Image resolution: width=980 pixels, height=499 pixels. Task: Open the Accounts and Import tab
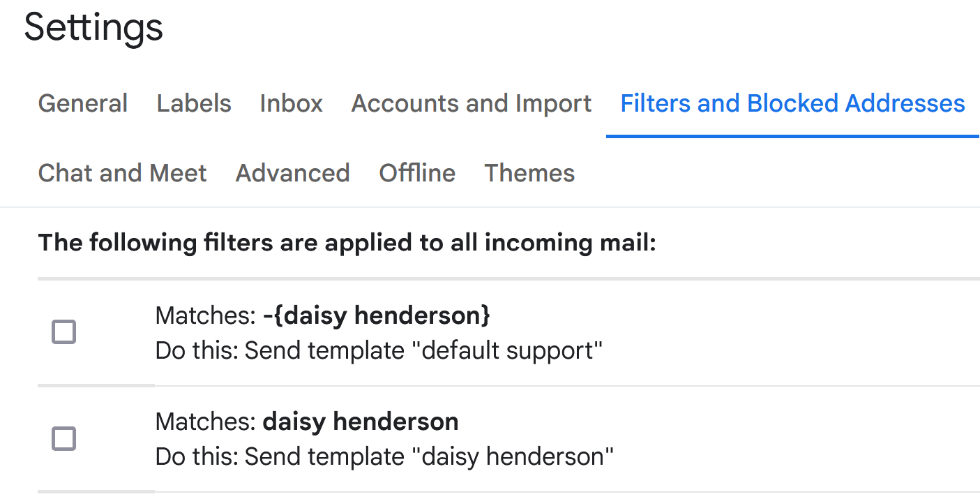click(470, 103)
